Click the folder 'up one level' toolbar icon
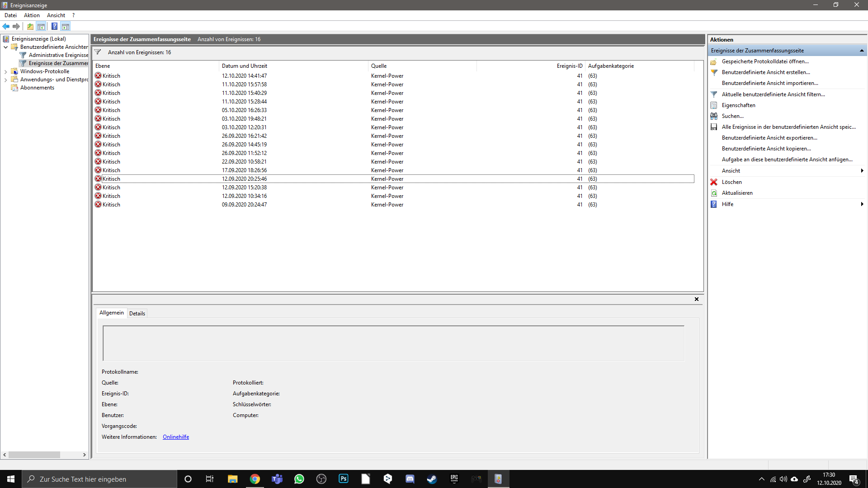 pyautogui.click(x=30, y=26)
